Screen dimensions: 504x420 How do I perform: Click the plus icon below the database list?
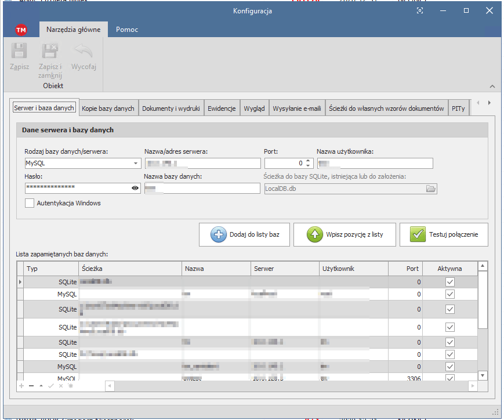click(x=21, y=385)
